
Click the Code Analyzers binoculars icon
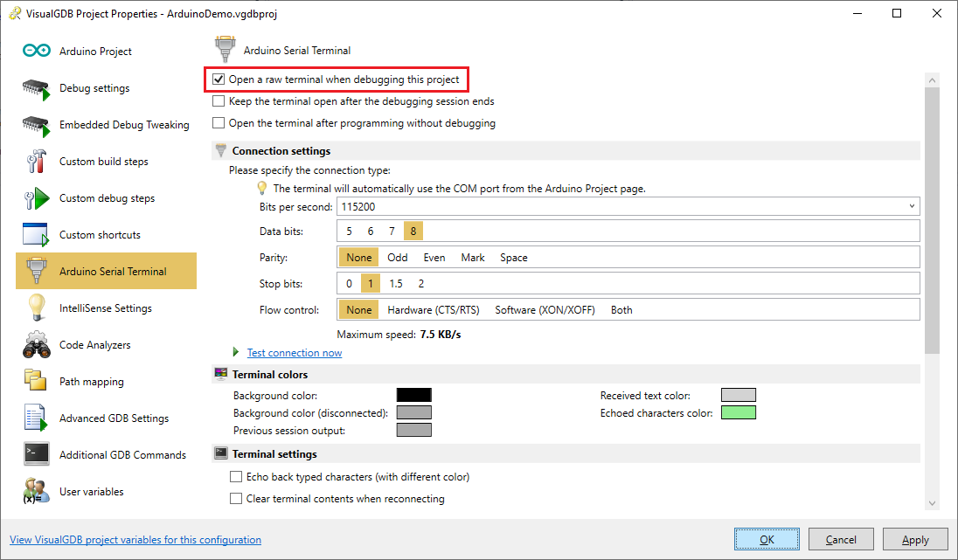[37, 344]
